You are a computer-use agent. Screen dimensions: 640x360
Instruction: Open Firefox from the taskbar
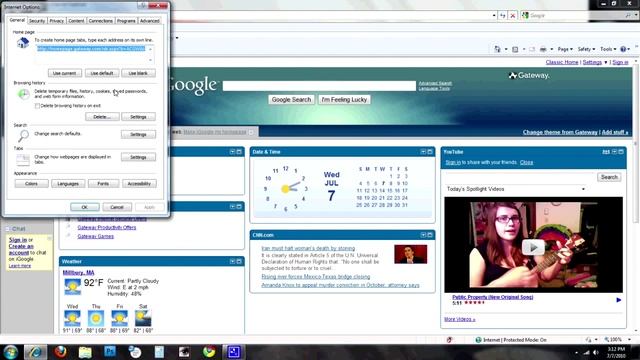(x=60, y=352)
